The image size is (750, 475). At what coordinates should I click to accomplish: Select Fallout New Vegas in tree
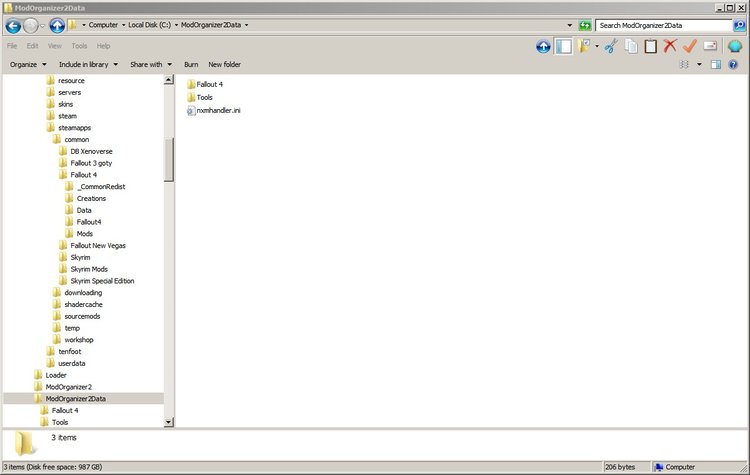click(98, 245)
